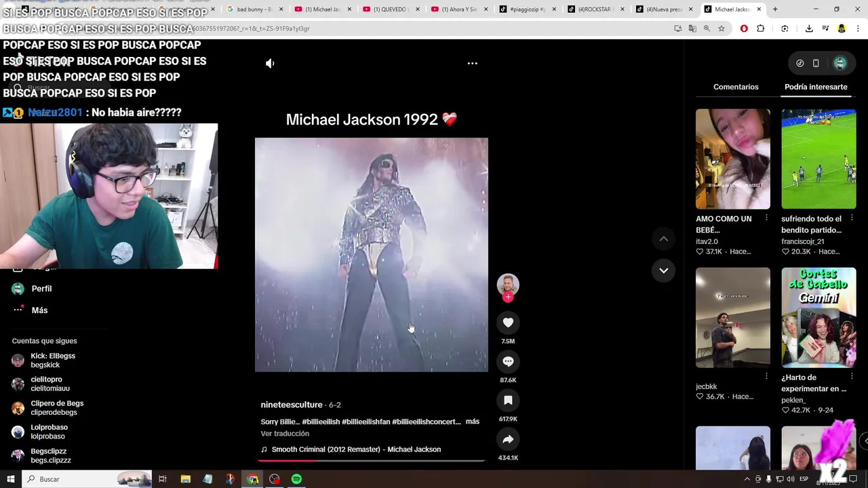Open the Extensions puzzle icon
The image size is (868, 488).
tap(760, 28)
